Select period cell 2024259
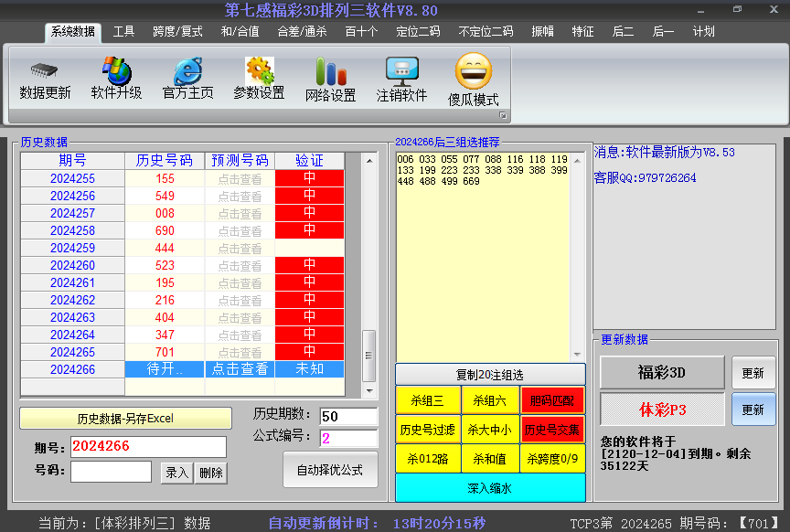The height and width of the screenshot is (532, 790). point(72,249)
